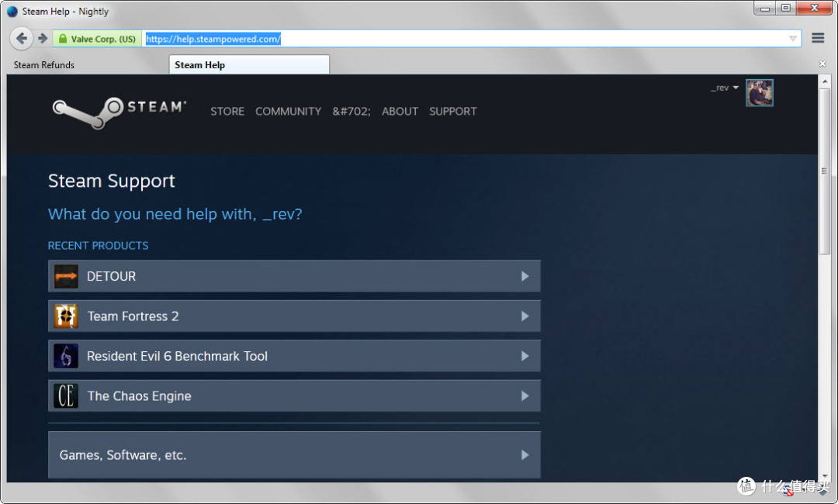The image size is (838, 504).
Task: Click the green padlock security icon
Action: pos(63,39)
